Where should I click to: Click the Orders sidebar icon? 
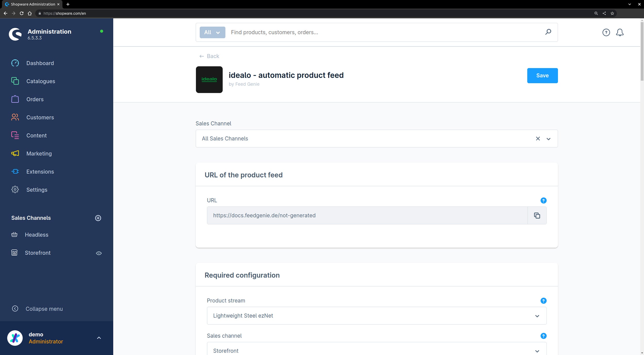click(x=15, y=99)
